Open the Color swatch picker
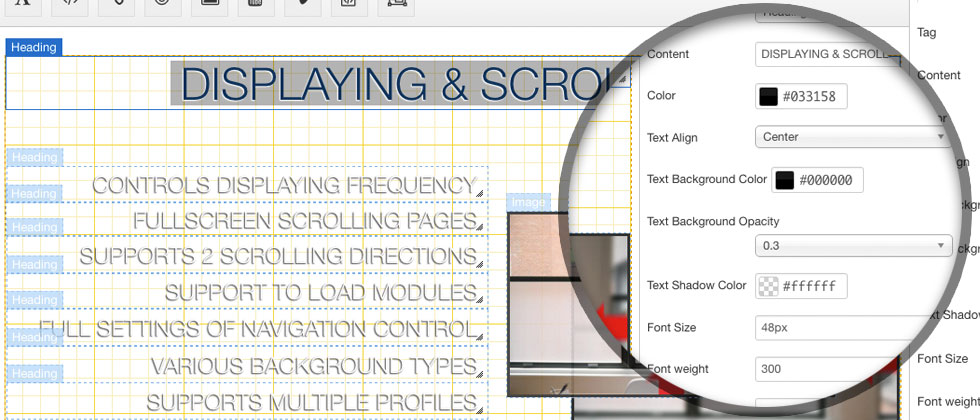This screenshot has width=980, height=420. (768, 96)
